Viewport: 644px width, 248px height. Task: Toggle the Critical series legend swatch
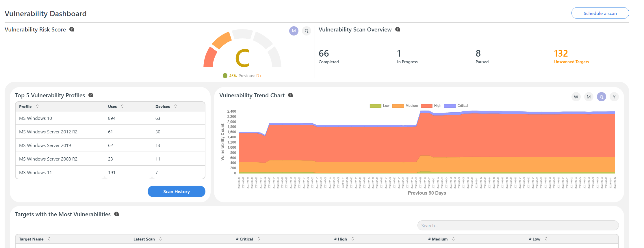pos(450,106)
